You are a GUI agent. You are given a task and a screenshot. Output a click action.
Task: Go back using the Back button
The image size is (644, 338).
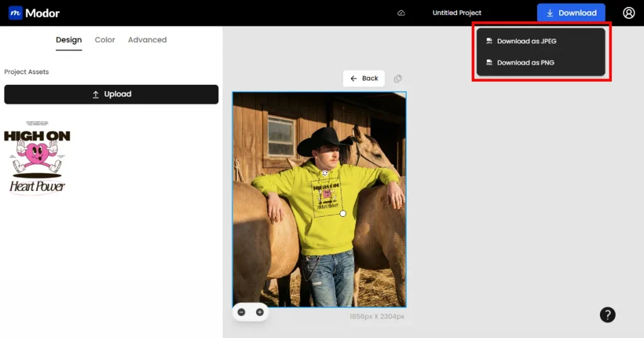(x=364, y=79)
